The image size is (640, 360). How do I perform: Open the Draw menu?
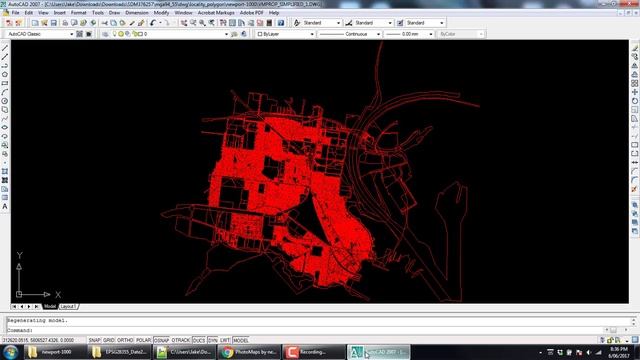[115, 13]
